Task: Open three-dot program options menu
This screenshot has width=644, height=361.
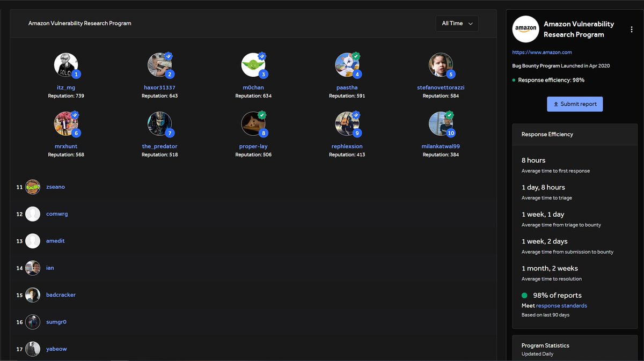Action: 631,30
